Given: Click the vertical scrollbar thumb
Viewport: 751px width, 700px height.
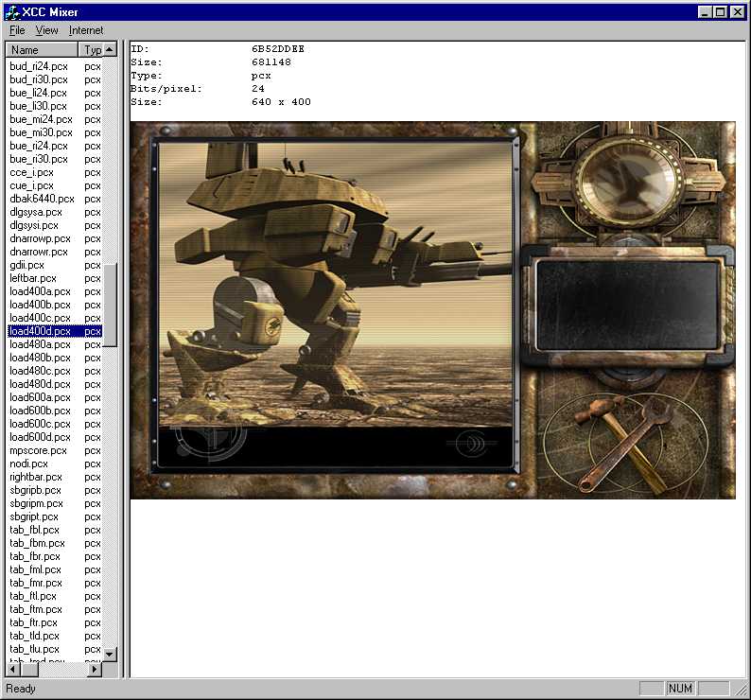Looking at the screenshot, I should (110, 305).
